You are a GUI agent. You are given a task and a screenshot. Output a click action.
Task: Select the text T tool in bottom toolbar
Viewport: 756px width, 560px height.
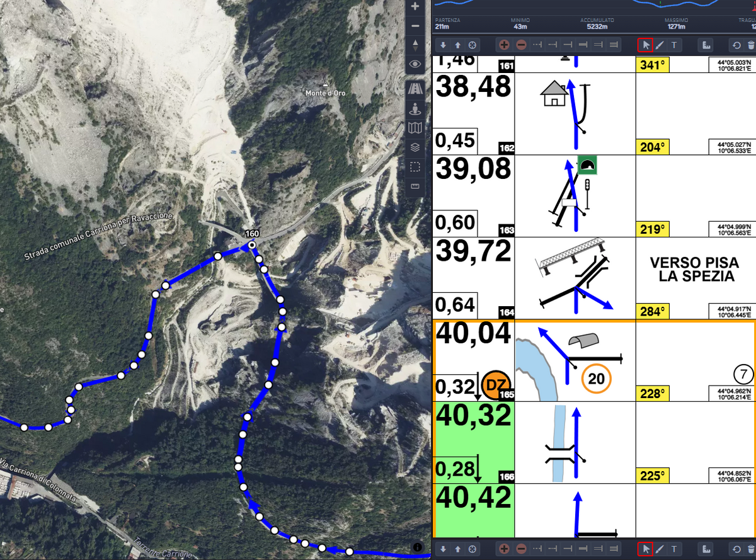click(674, 549)
